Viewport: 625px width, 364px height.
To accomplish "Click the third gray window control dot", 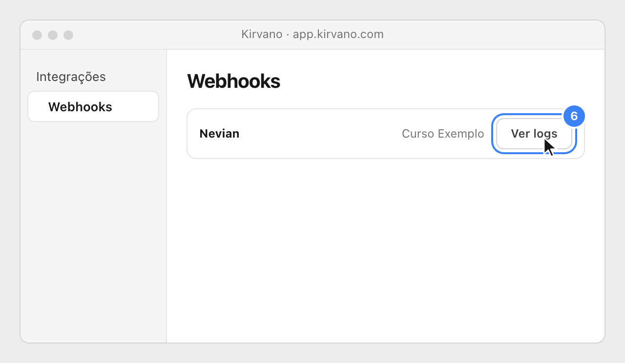I will click(68, 35).
